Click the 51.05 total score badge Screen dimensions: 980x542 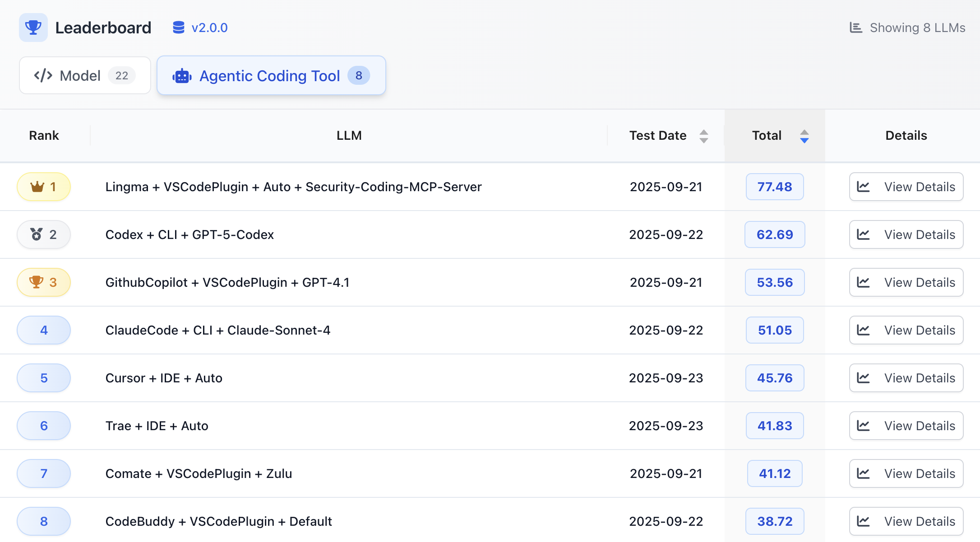click(x=775, y=330)
